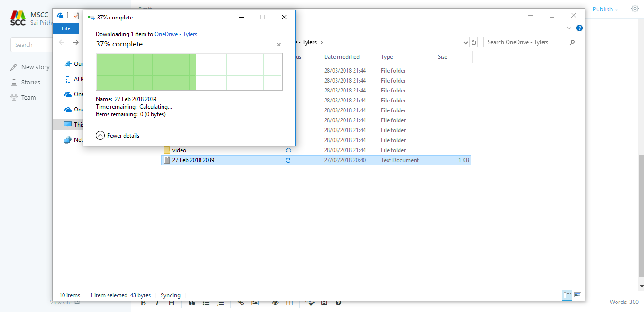Screen dimensions: 644x312
Task: Click the OneDrive cloud icon in Explorer title bar
Action: pos(60,15)
